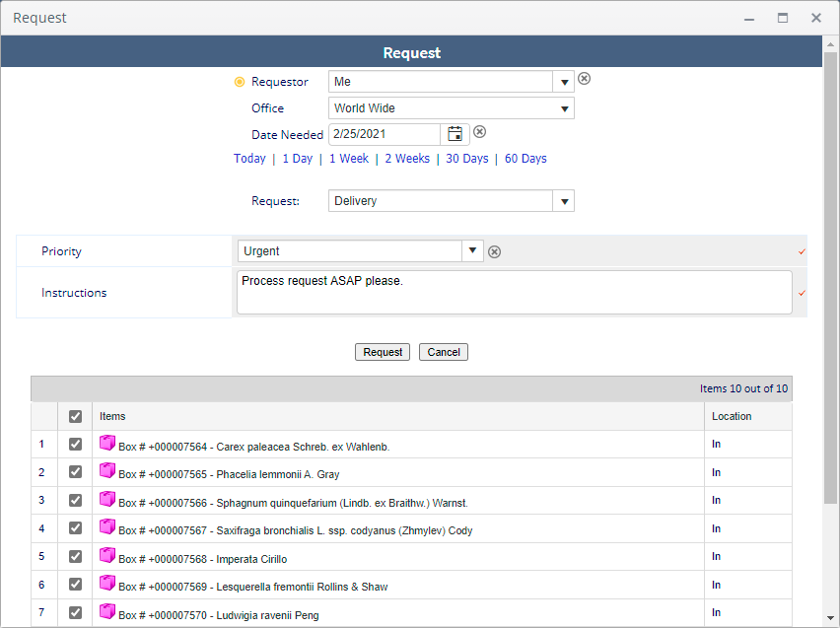Choose the 60 Days date shortcut

pos(525,159)
